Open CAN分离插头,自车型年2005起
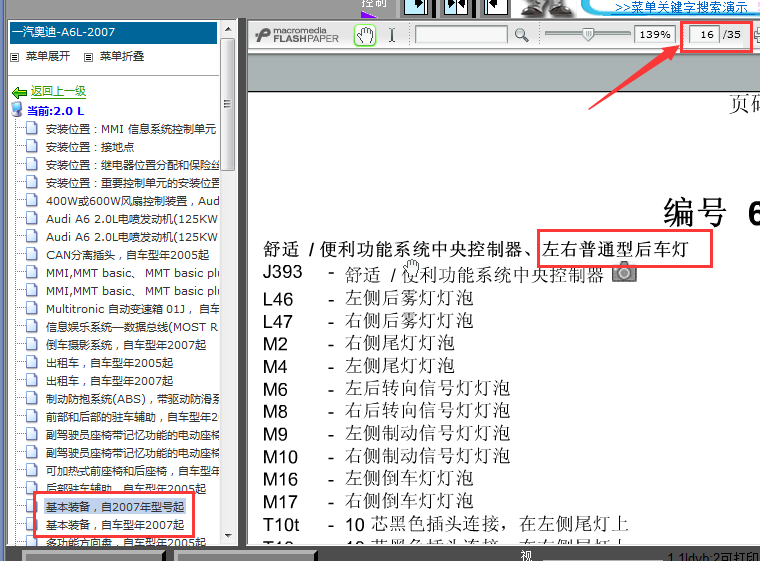This screenshot has width=760, height=561. coord(127,255)
